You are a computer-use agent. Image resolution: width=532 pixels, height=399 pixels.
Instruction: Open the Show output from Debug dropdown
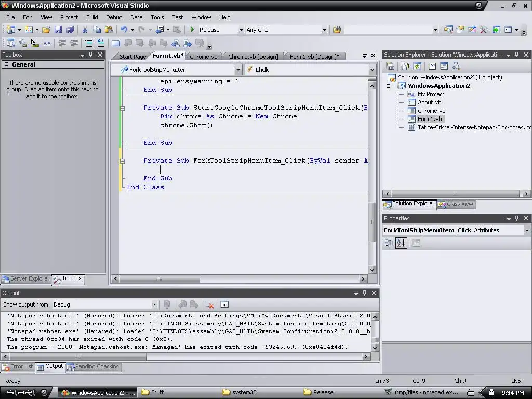click(x=154, y=304)
